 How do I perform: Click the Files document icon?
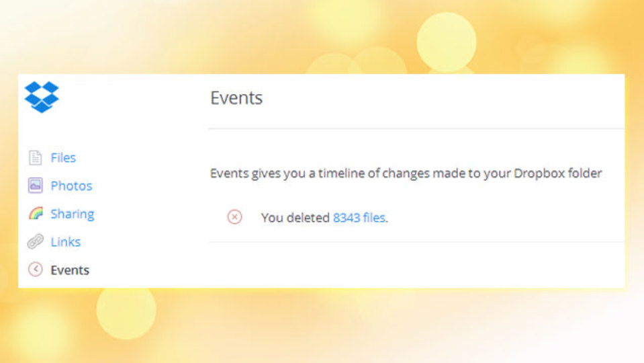pyautogui.click(x=36, y=157)
